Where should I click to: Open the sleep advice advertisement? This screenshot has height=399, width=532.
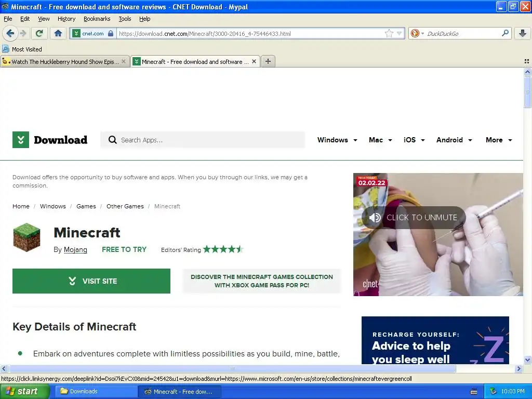(435, 340)
